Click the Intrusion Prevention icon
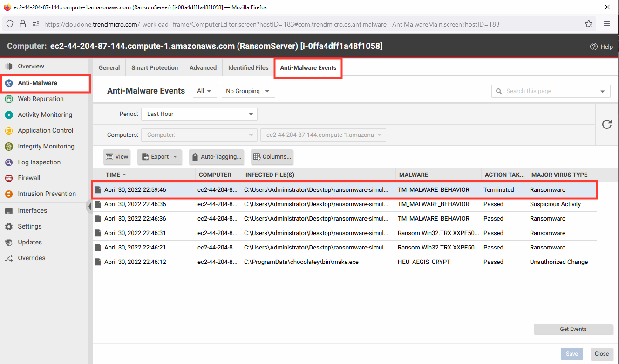Screen dimensions: 619x364 click(9, 194)
